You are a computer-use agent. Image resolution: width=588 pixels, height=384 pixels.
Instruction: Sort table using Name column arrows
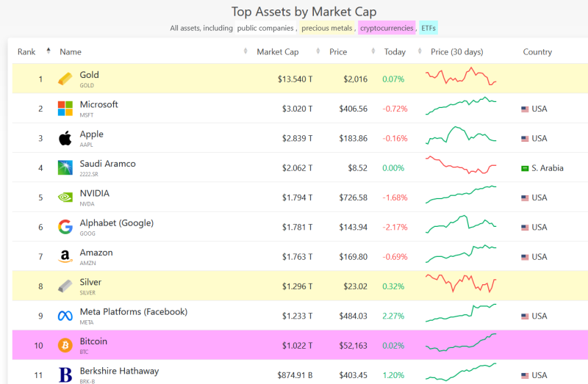[245, 51]
